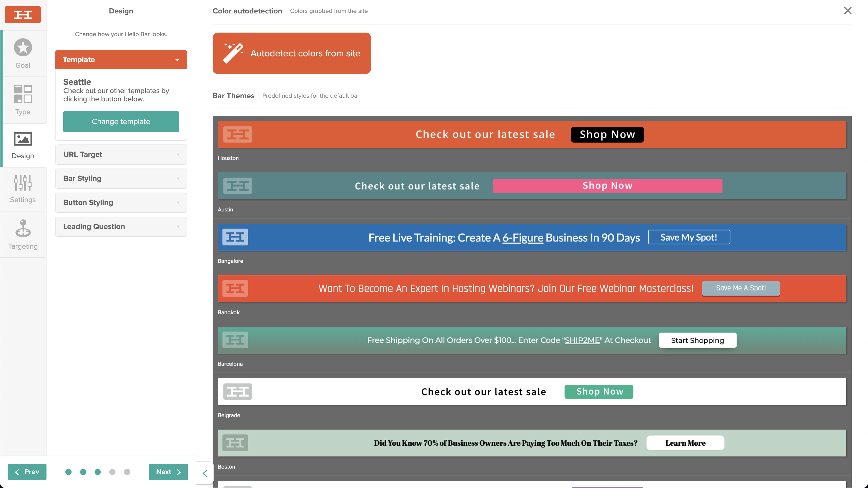Click the Houston theme logo placeholder
Viewport: 868px width, 488px height.
[238, 135]
